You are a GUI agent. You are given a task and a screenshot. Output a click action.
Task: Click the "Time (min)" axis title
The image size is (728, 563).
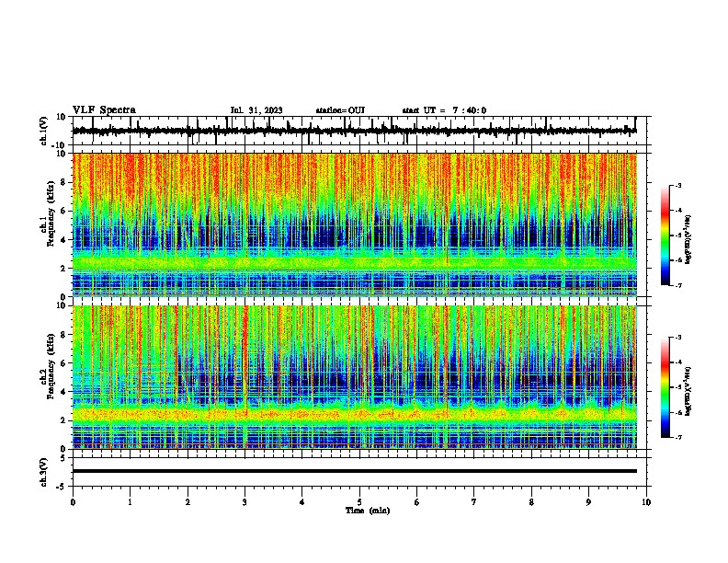(x=368, y=511)
